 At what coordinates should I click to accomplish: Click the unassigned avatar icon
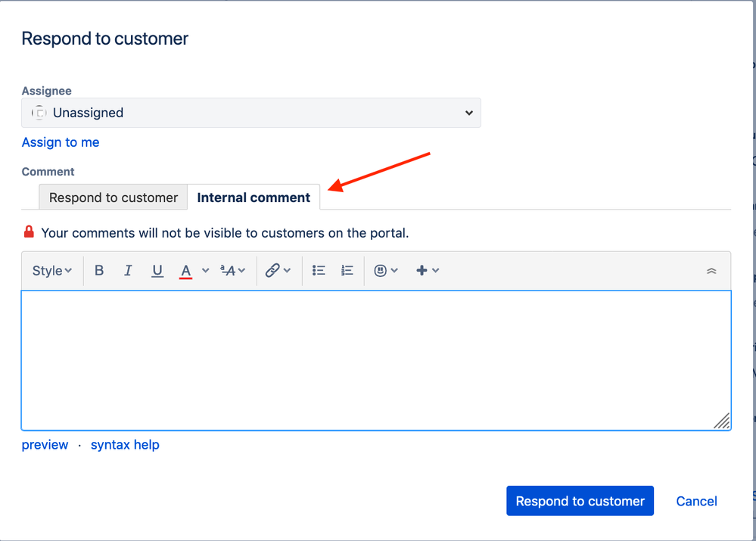tap(39, 113)
